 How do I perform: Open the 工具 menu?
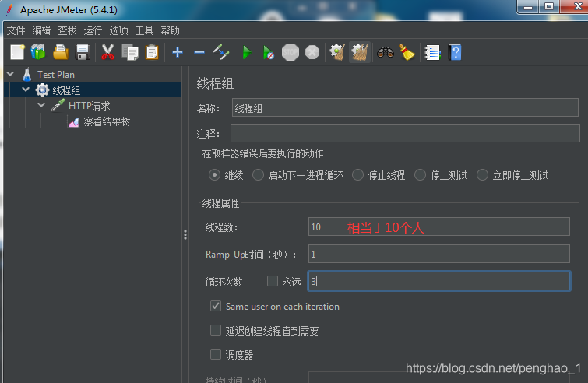pyautogui.click(x=144, y=30)
